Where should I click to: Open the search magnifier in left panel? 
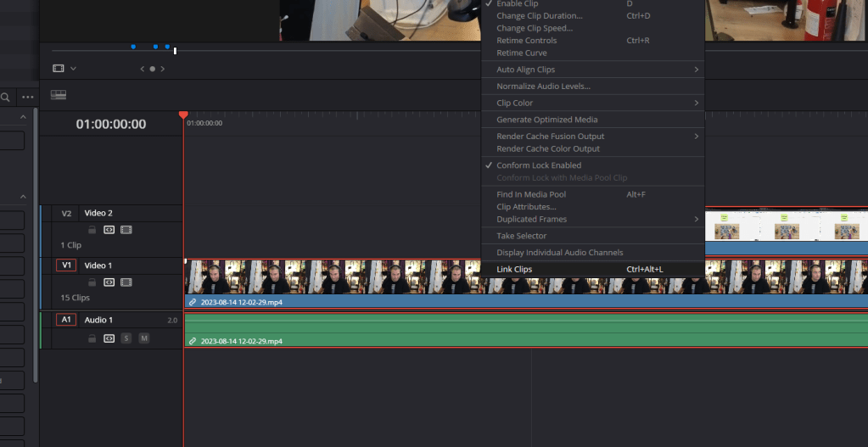pos(5,98)
